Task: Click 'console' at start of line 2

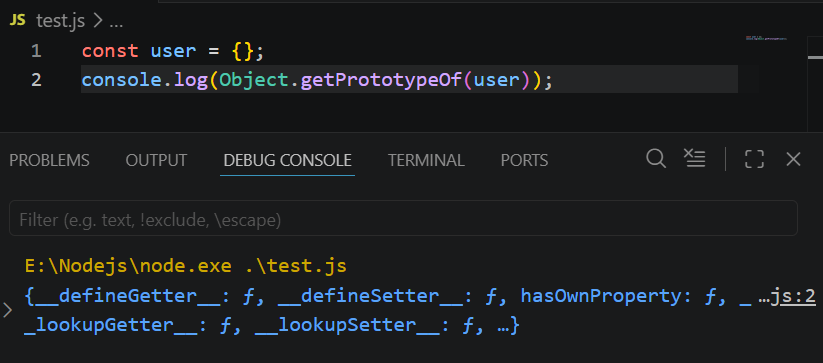Action: pyautogui.click(x=122, y=80)
